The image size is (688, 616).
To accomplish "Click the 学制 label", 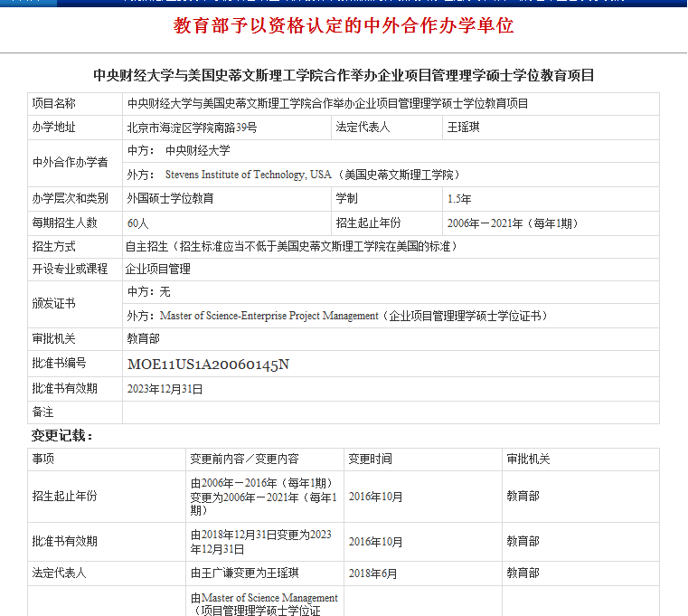I will (x=346, y=198).
